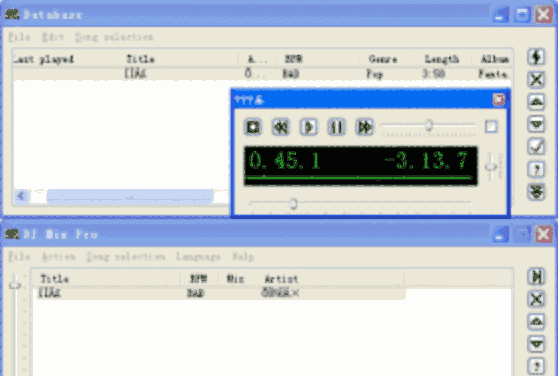Click the Database scrollbar left arrow

tap(21, 196)
